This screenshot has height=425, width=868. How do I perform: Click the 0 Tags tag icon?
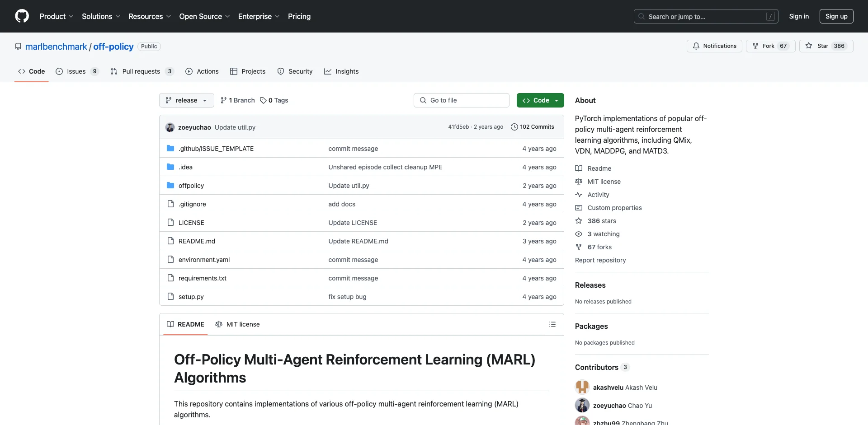pyautogui.click(x=263, y=100)
